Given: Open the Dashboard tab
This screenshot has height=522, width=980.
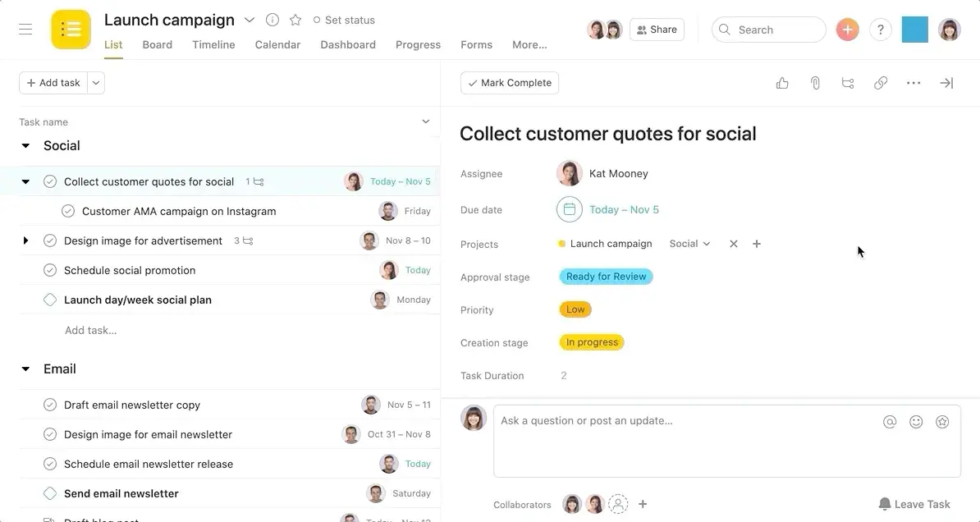Looking at the screenshot, I should [348, 44].
